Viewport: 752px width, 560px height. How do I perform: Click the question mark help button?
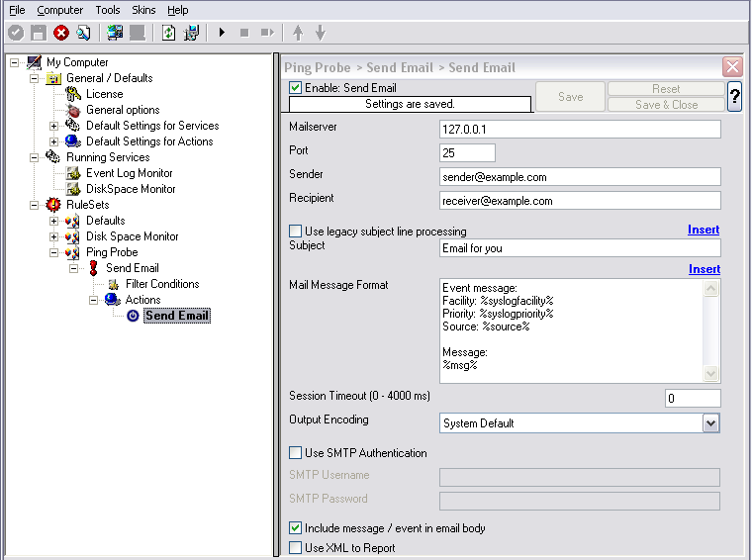(x=734, y=97)
